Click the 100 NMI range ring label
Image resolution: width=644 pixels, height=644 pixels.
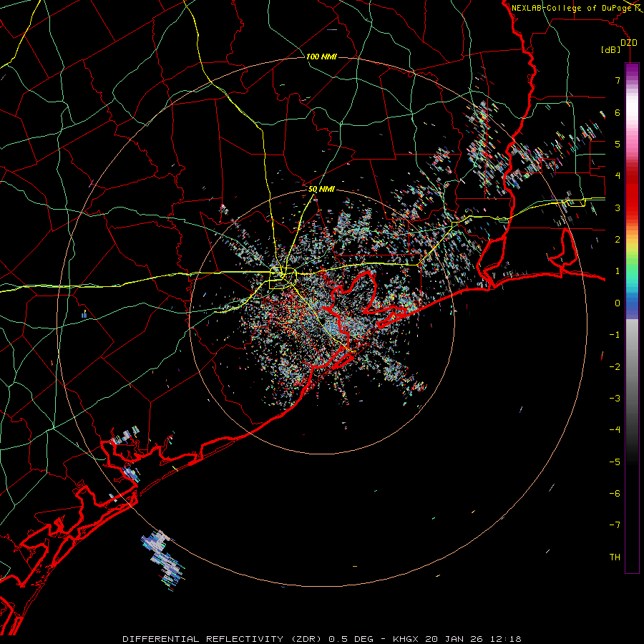321,57
